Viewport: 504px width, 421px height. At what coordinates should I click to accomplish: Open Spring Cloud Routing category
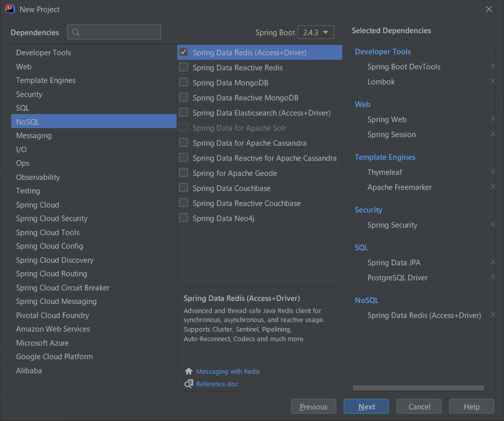(94, 274)
